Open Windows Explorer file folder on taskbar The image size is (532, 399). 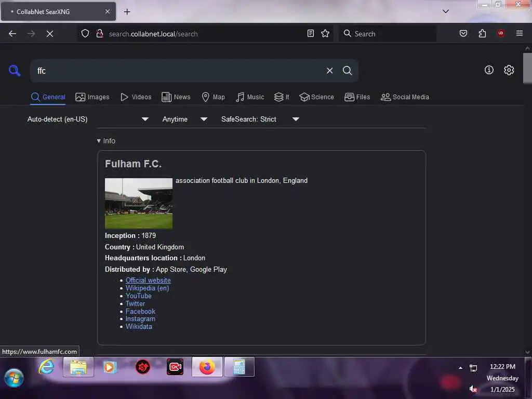click(78, 367)
